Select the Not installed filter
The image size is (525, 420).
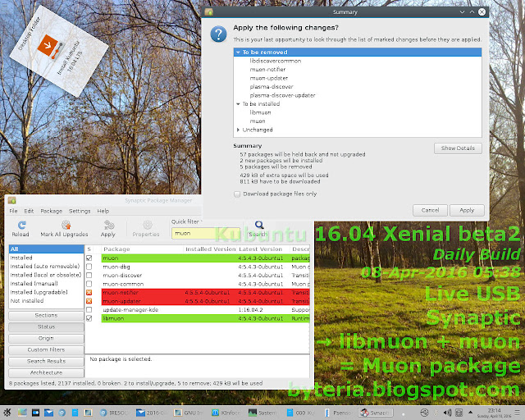pos(46,301)
